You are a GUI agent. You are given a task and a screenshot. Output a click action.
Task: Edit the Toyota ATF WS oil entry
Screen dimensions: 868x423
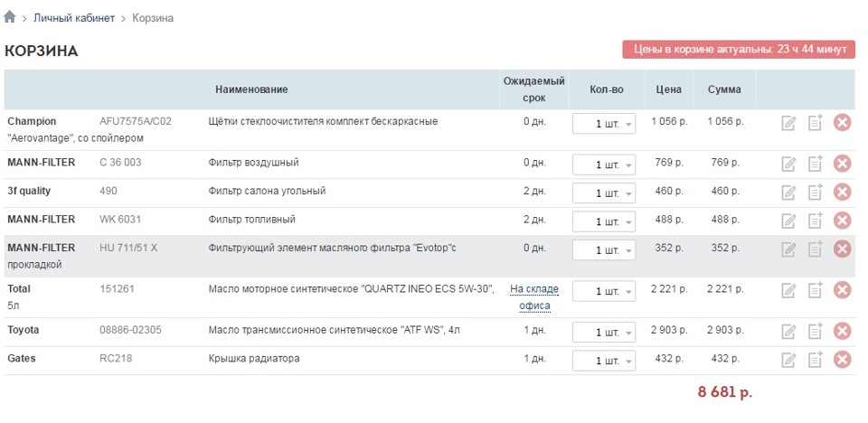(x=788, y=332)
